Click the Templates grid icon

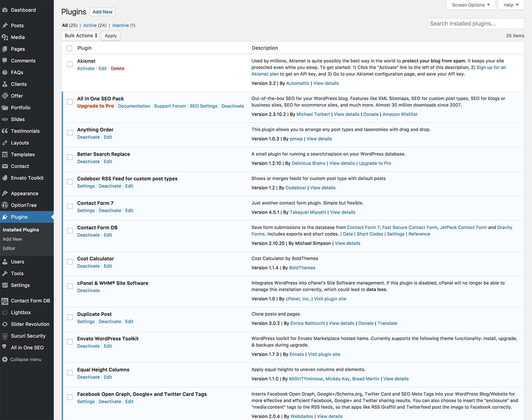[5, 154]
